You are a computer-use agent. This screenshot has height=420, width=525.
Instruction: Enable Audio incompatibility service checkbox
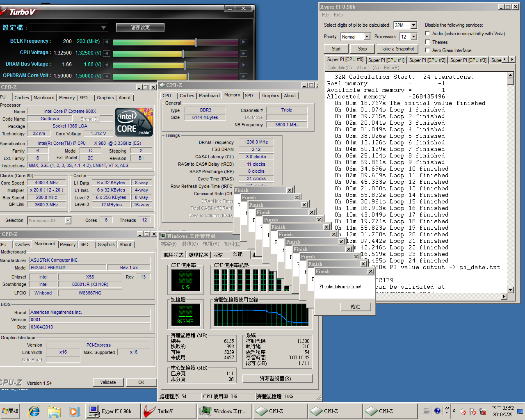428,34
